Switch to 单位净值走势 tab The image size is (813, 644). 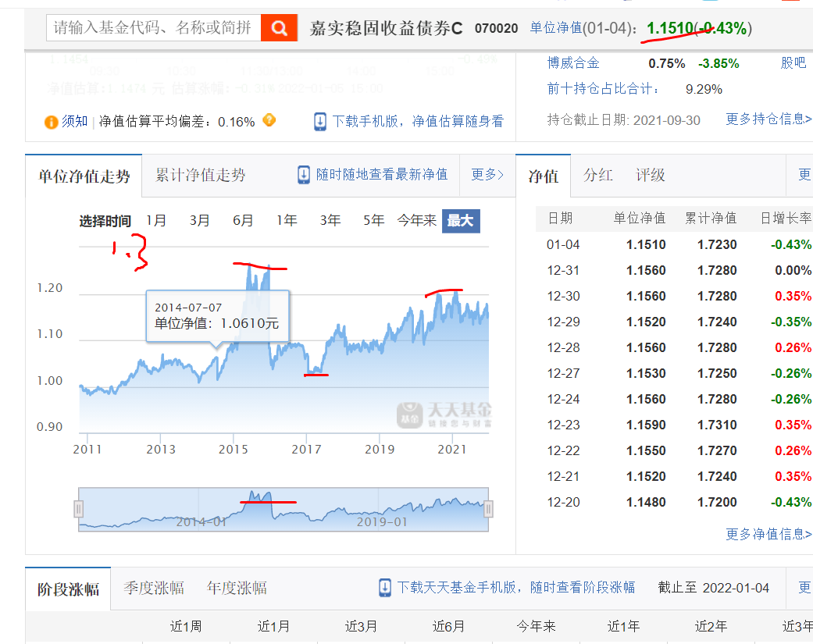pyautogui.click(x=84, y=176)
